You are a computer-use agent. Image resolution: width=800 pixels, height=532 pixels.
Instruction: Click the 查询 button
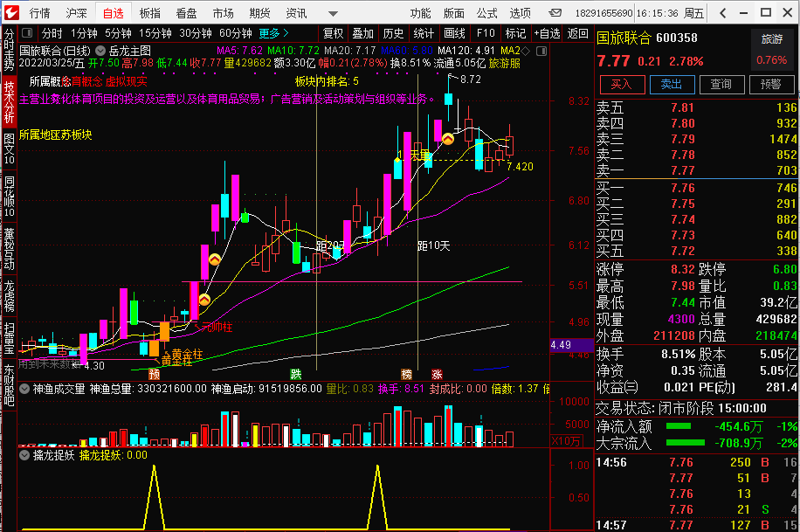tap(721, 85)
